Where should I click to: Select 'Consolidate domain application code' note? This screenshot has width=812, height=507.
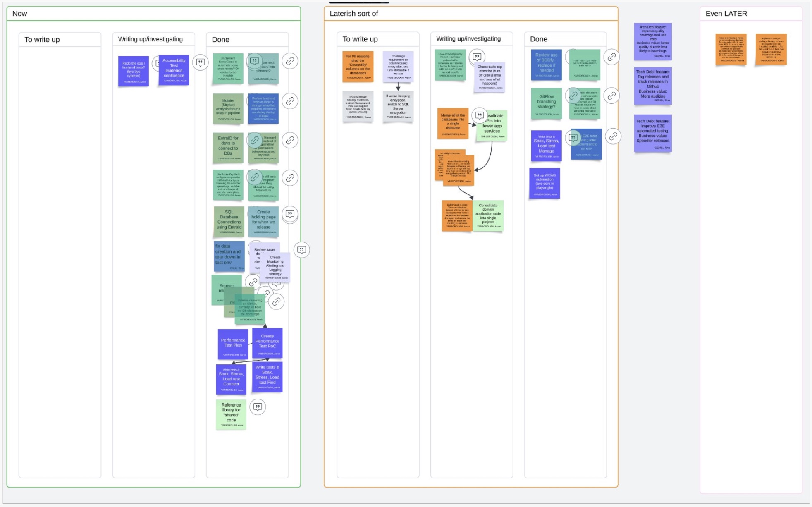pyautogui.click(x=488, y=215)
